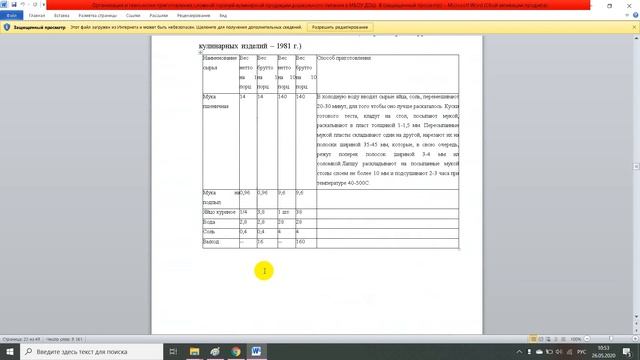Switch to Print Layout view icon

click(x=533, y=339)
